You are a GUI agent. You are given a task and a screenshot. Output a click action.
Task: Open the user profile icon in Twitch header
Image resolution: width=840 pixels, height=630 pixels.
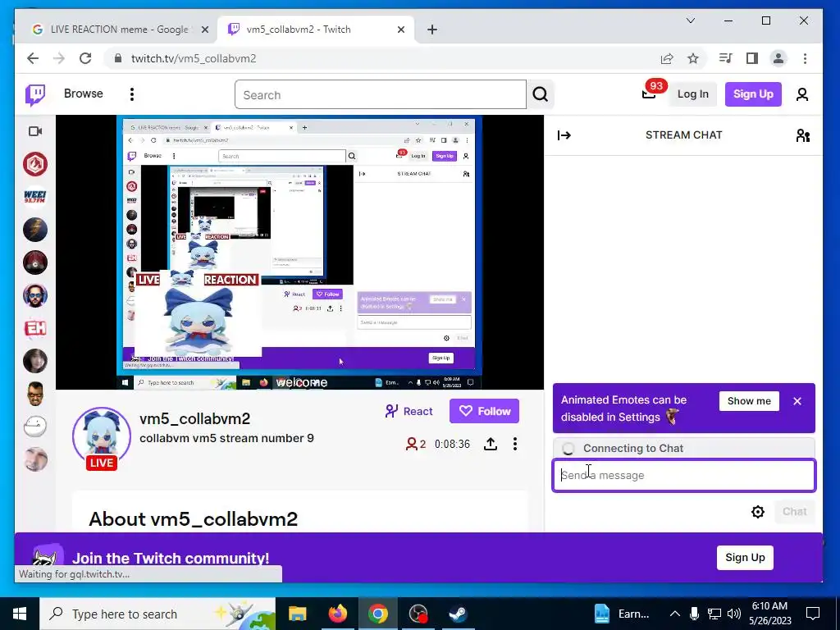click(x=802, y=94)
